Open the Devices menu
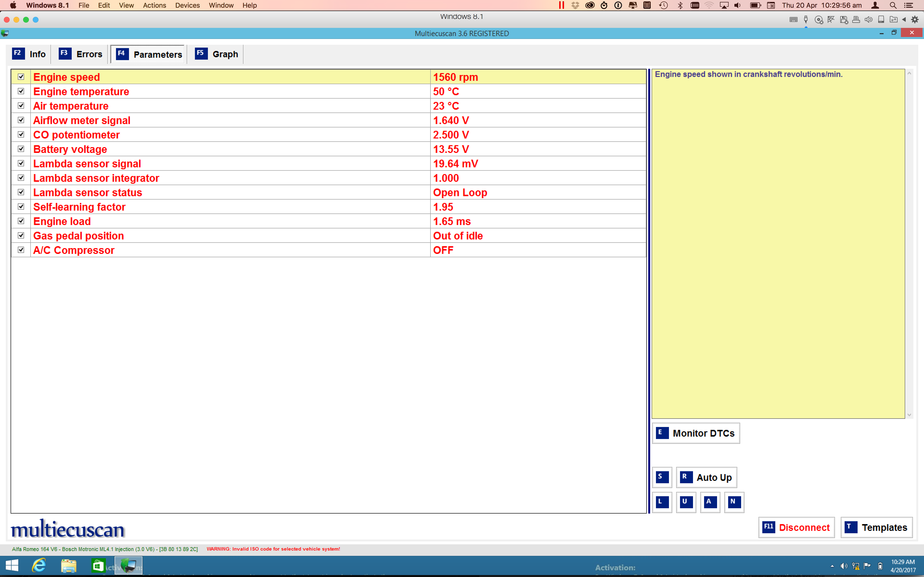924x577 pixels. point(187,5)
